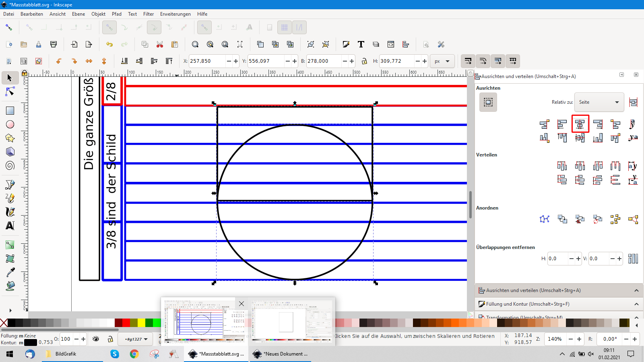Click the cut scissors icon

point(160,44)
